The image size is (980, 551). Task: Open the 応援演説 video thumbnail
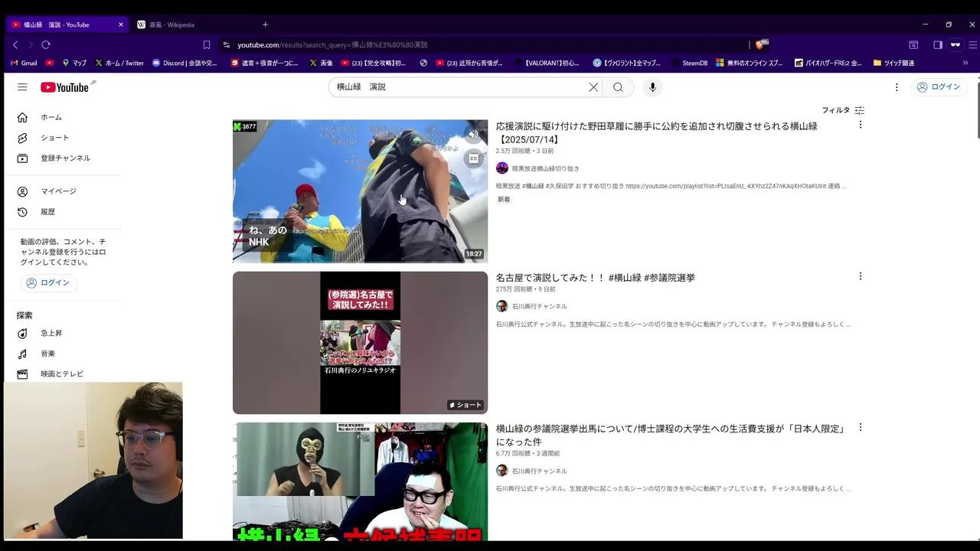tap(360, 191)
